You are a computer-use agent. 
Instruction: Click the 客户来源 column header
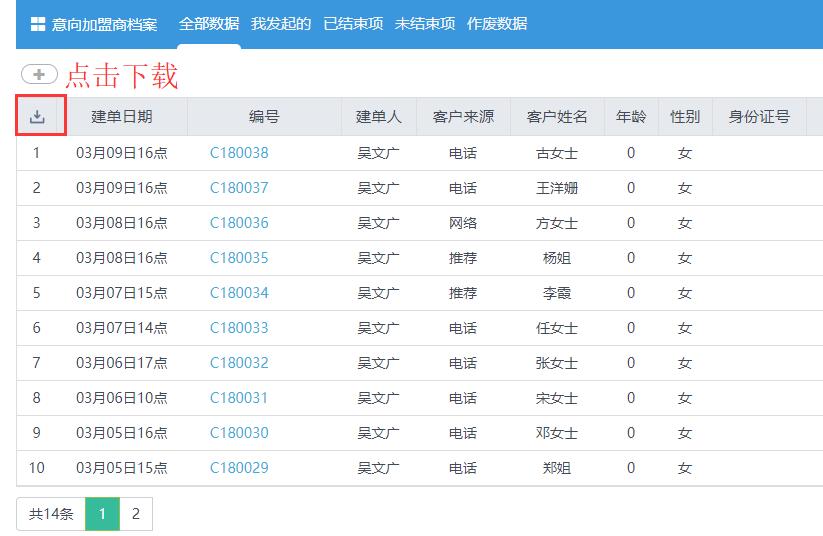[x=463, y=117]
